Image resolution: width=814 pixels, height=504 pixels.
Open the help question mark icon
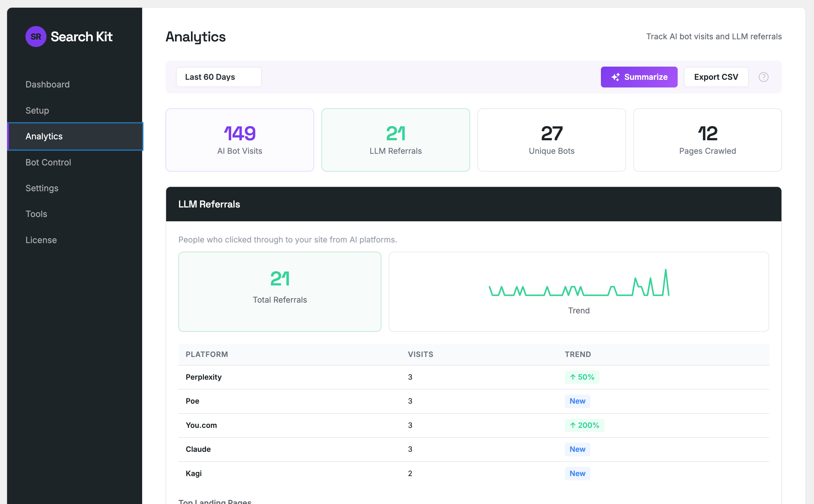tap(764, 77)
